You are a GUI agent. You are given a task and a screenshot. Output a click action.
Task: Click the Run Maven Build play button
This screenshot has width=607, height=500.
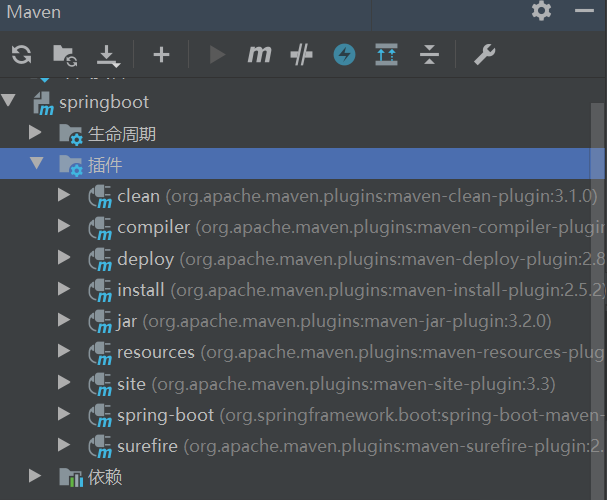217,55
